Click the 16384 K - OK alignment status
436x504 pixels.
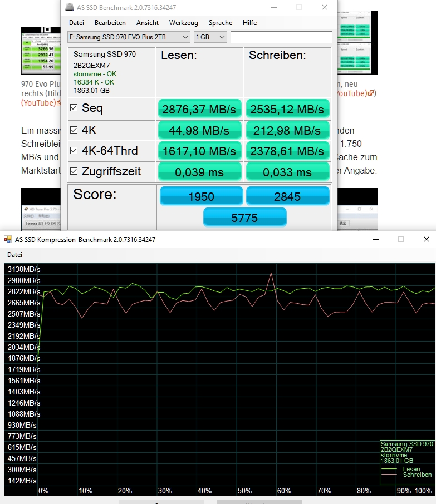pyautogui.click(x=94, y=82)
